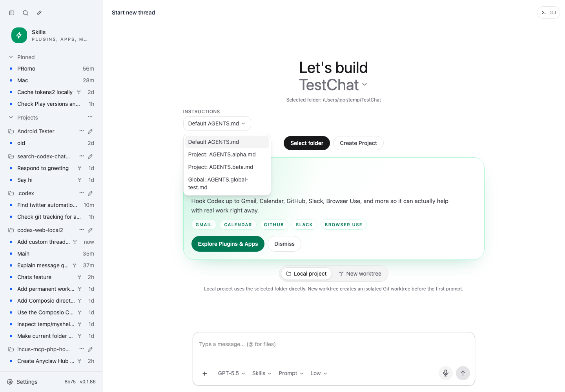Click the GITHUB tag
565x392 pixels.
pos(274,225)
